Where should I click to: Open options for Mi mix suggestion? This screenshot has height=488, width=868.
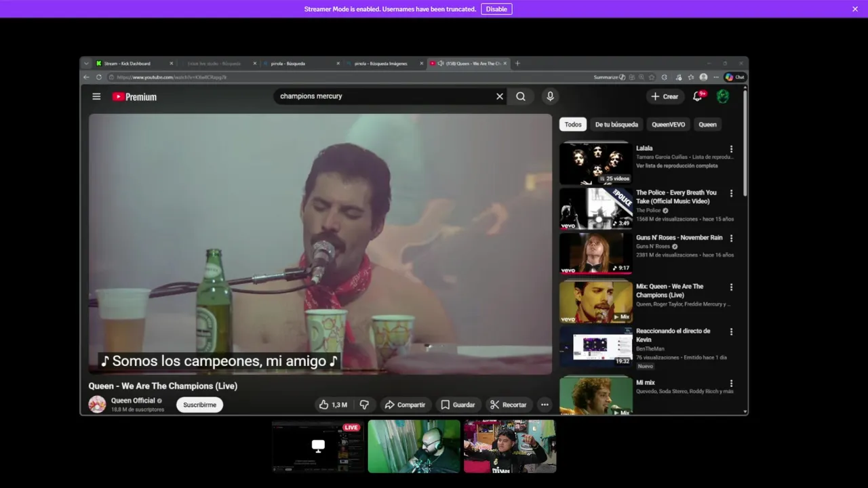(x=731, y=384)
